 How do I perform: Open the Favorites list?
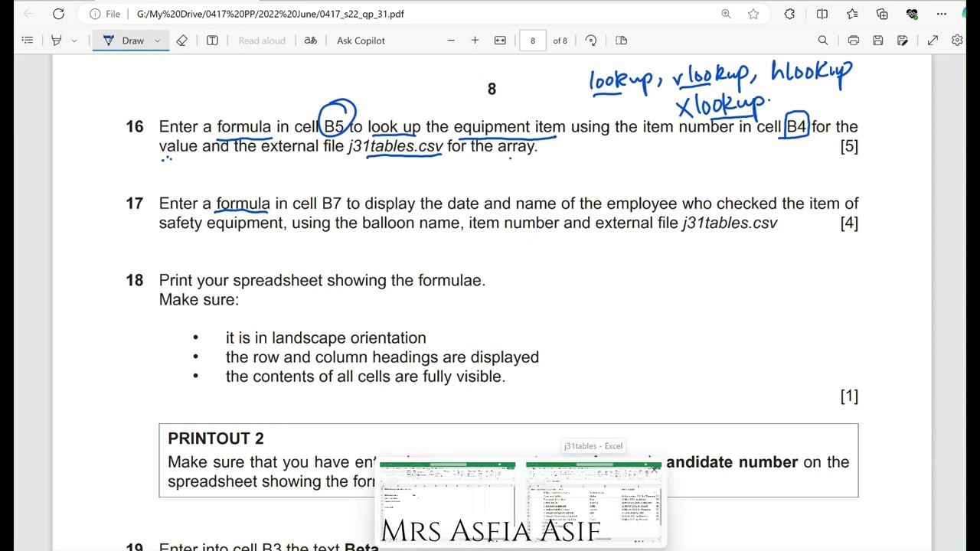click(852, 14)
